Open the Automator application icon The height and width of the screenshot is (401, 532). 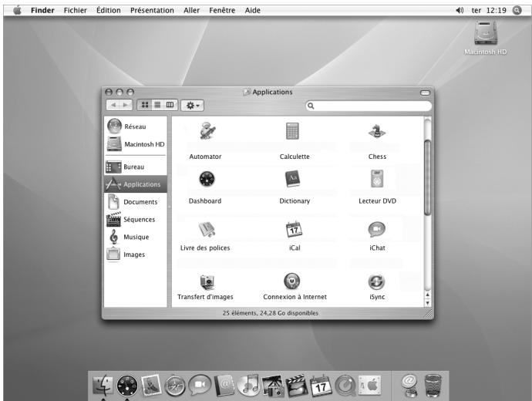point(207,131)
